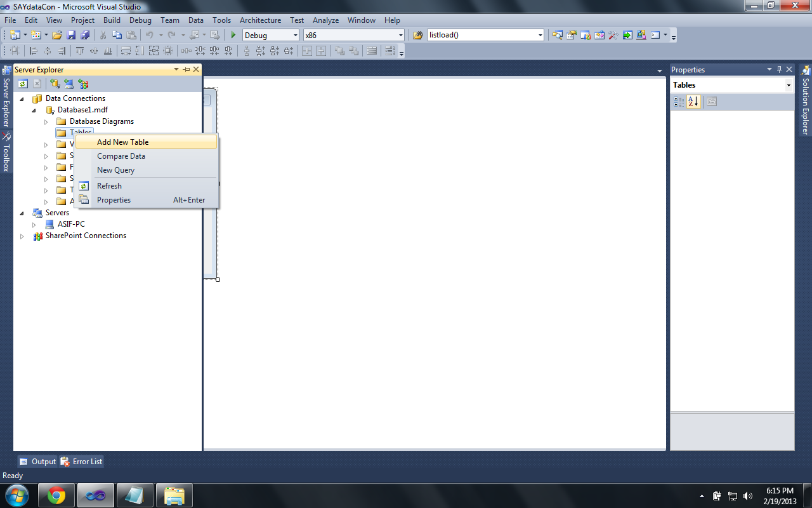Open Google Chrome from the taskbar
This screenshot has height=508, width=812.
click(56, 495)
